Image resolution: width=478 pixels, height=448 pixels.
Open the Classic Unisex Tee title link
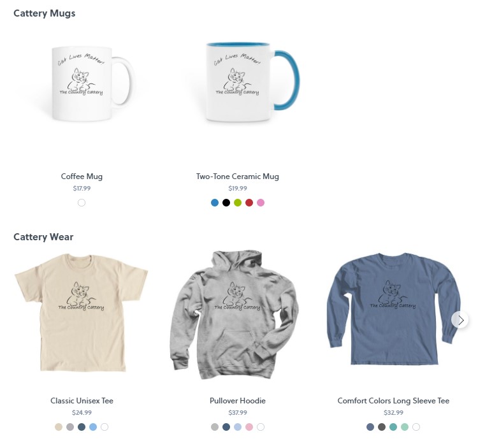click(x=82, y=401)
